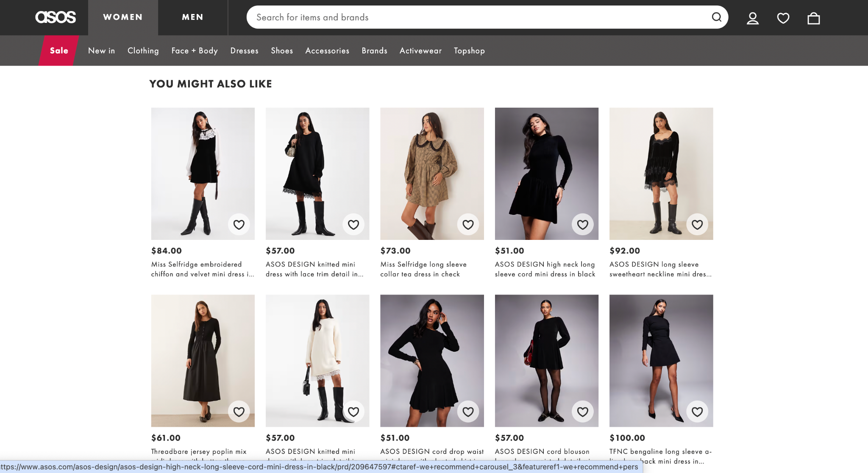Open the shopping bag icon

[x=813, y=18]
